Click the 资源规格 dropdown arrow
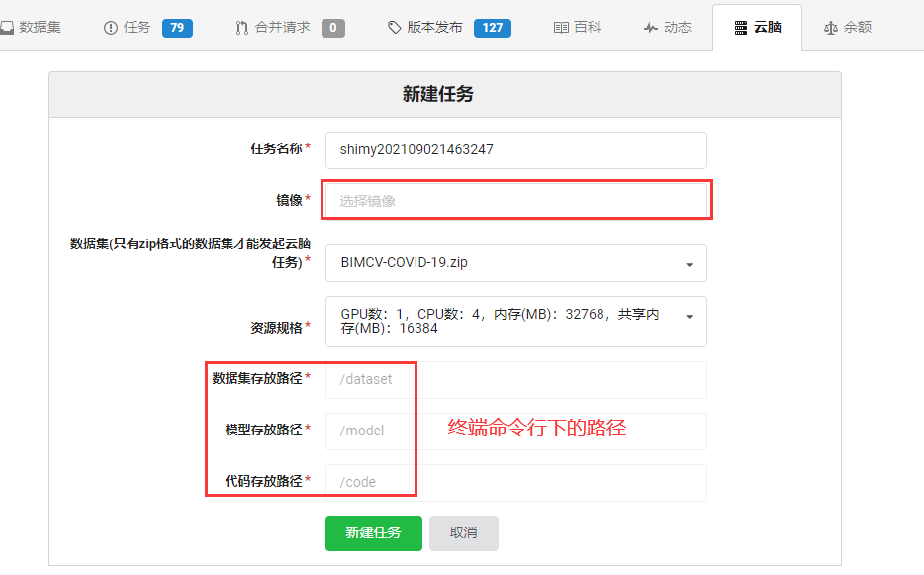 pos(689,317)
